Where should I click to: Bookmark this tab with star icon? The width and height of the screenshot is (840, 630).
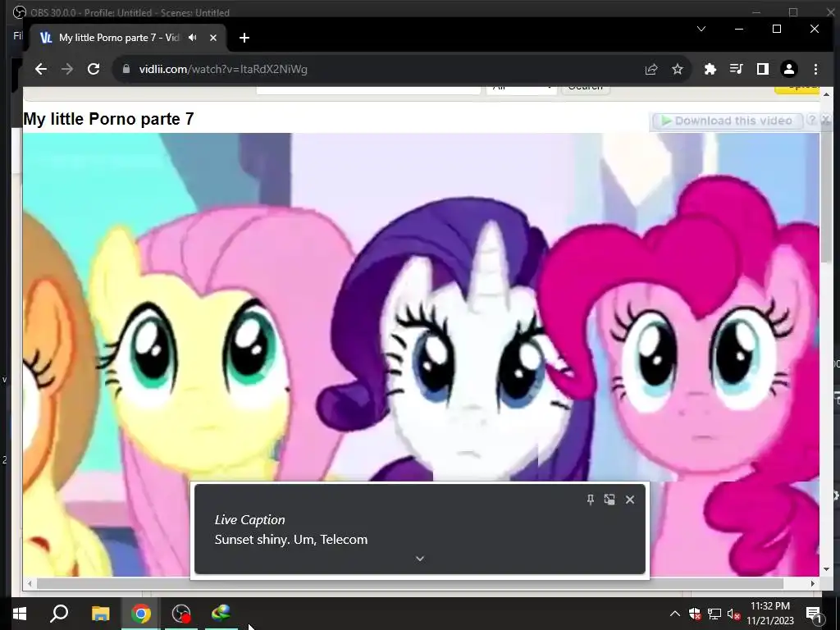pos(678,69)
